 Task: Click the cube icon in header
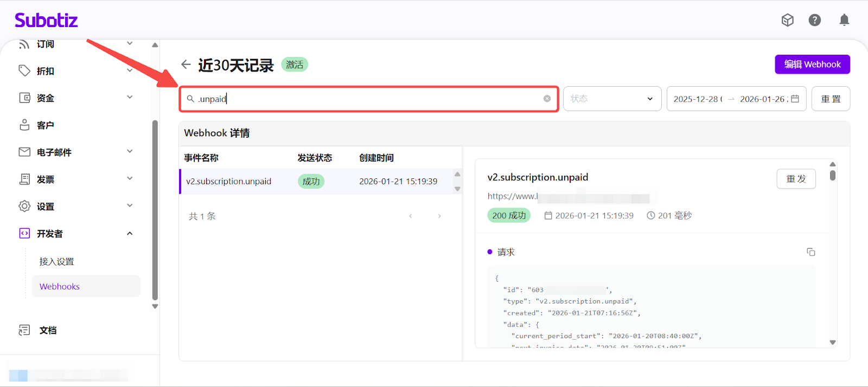pos(787,20)
